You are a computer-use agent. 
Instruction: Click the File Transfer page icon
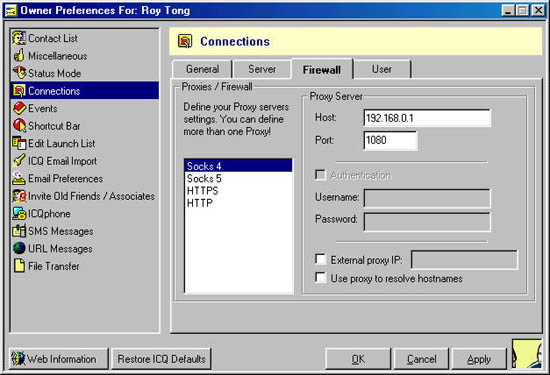coord(19,266)
